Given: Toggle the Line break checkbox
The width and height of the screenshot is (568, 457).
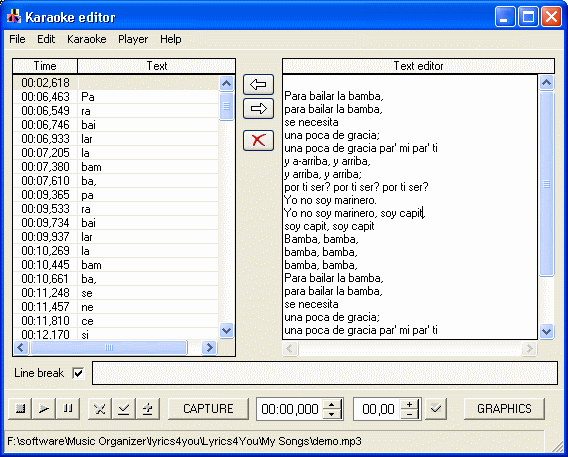Looking at the screenshot, I should pyautogui.click(x=78, y=373).
